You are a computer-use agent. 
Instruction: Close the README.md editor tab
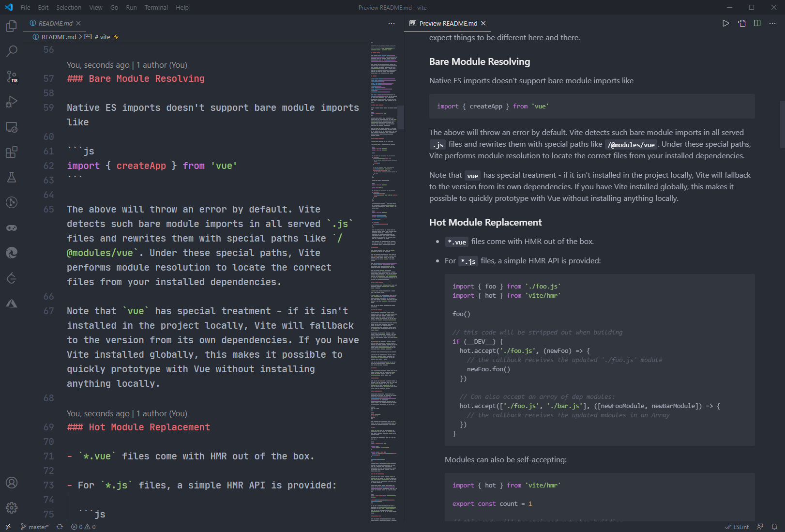coord(78,23)
